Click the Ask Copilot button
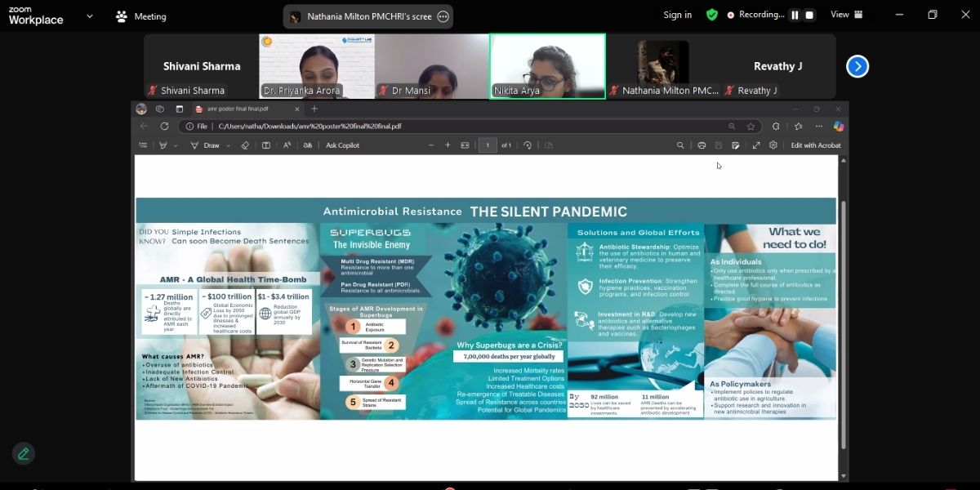 342,145
